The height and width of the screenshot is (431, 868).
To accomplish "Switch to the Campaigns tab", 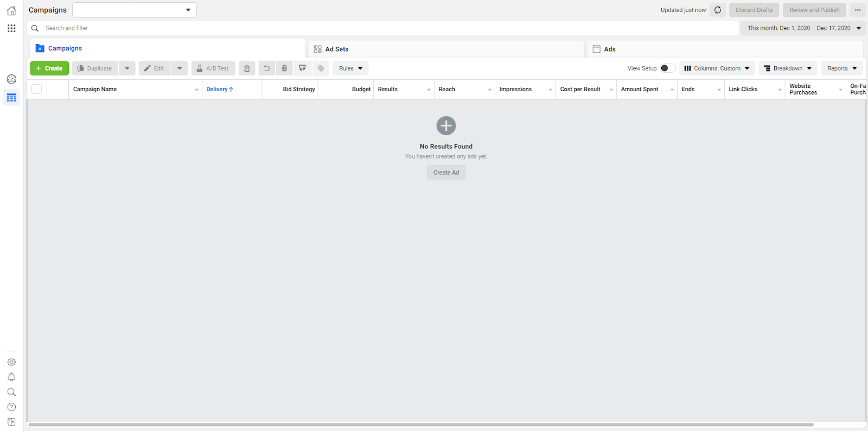I will [x=167, y=48].
